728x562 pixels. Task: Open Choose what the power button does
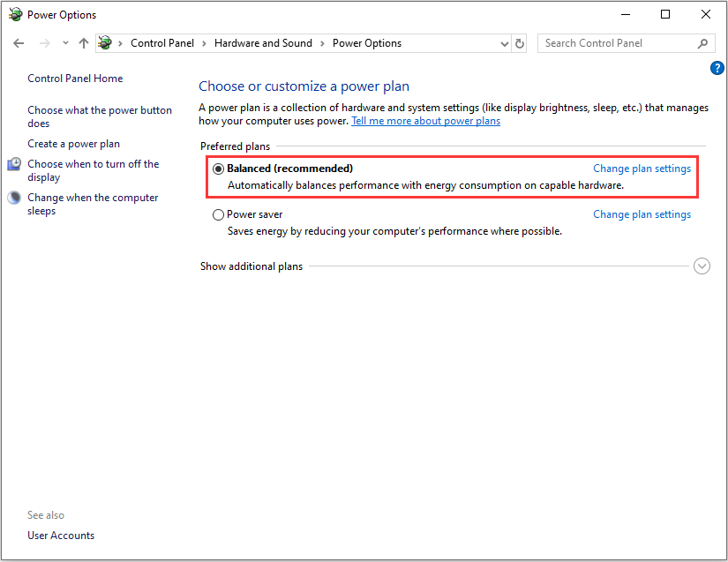click(100, 116)
